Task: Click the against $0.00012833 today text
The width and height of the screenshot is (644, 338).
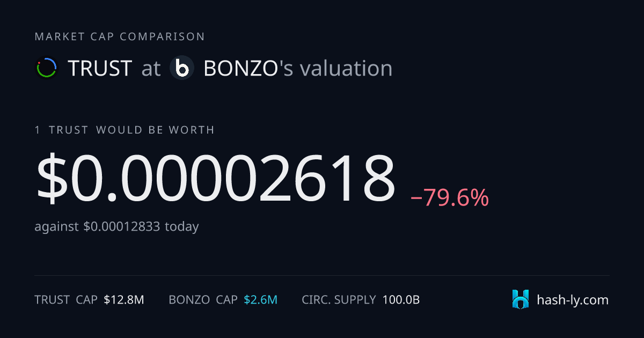Action: coord(116,226)
